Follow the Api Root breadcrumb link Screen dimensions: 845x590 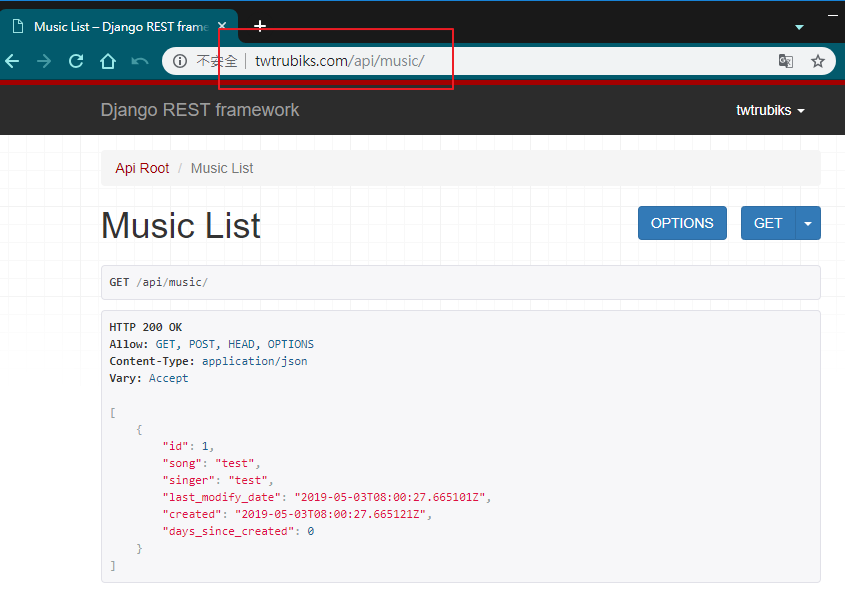coord(142,168)
